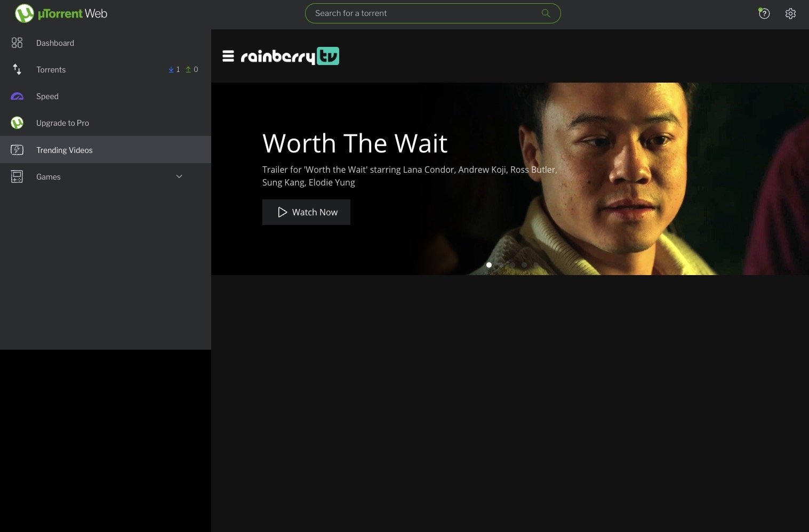Click the Worth The Wait title
This screenshot has width=809, height=532.
click(x=355, y=143)
